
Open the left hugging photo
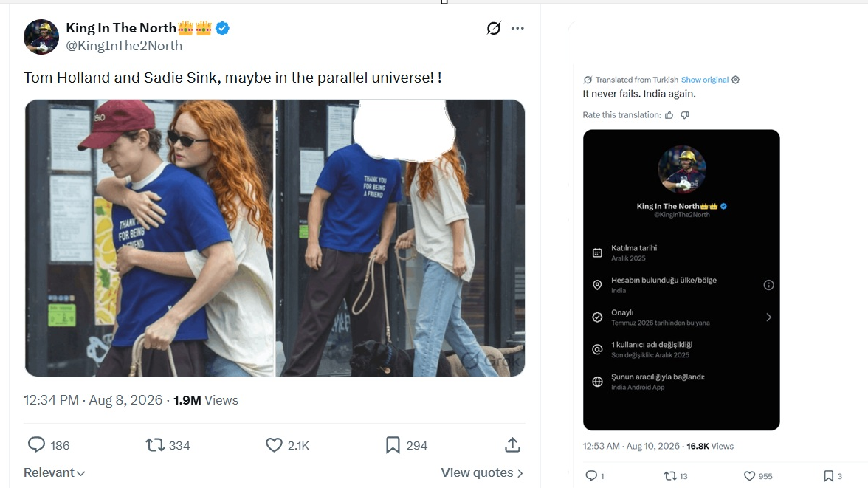pos(149,238)
